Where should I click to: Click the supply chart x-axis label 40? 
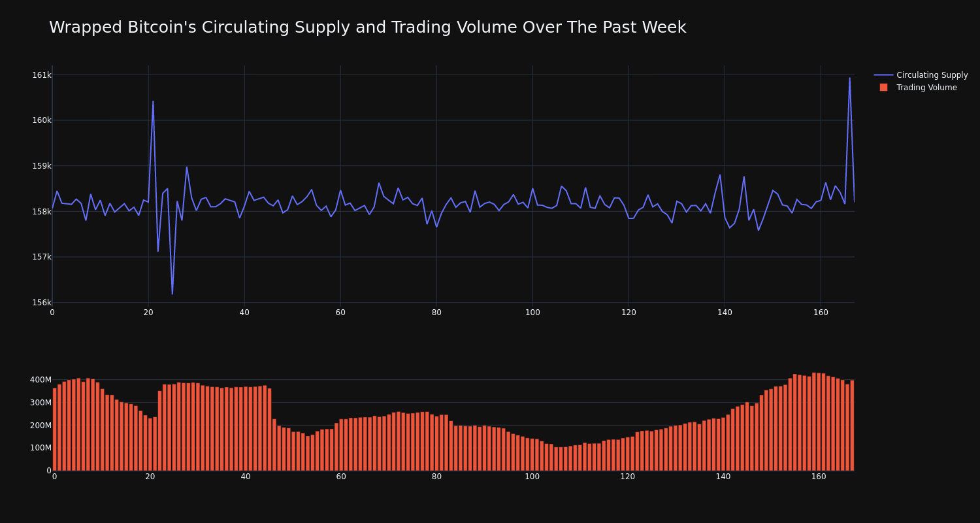(244, 312)
